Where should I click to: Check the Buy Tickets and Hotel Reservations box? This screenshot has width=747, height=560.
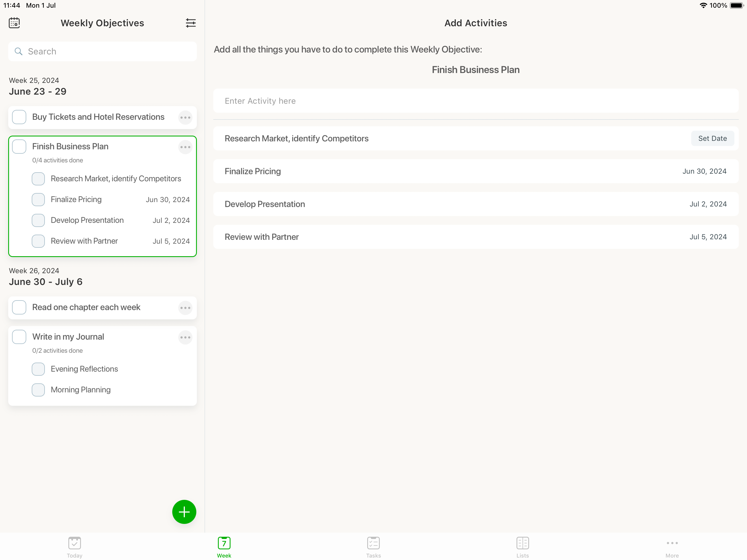pos(19,117)
